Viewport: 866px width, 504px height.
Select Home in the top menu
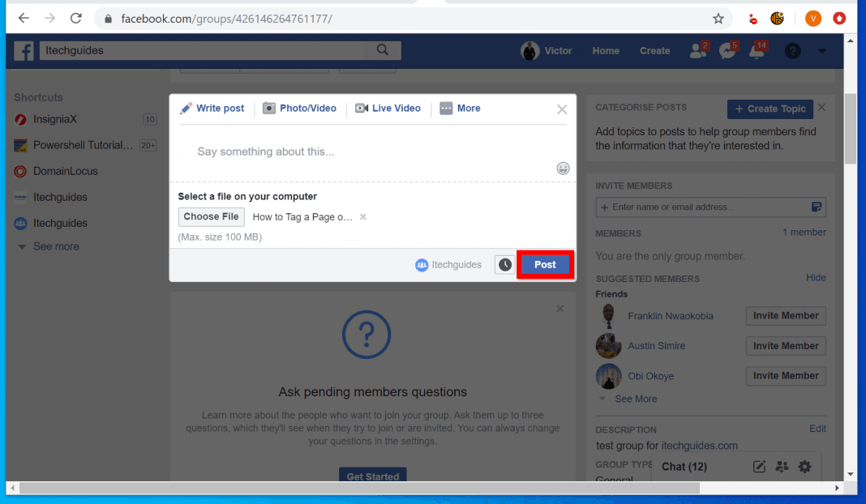click(x=606, y=50)
